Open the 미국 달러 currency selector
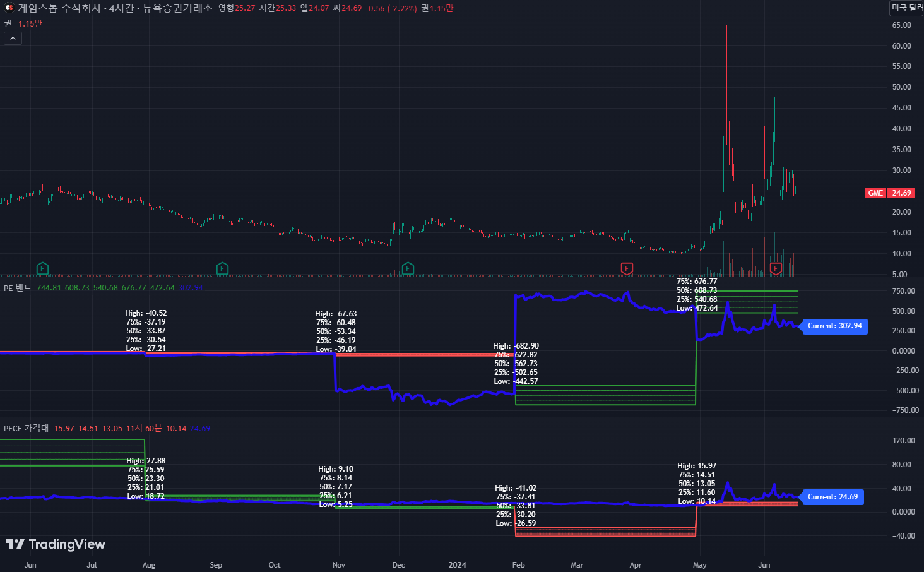 click(x=907, y=8)
